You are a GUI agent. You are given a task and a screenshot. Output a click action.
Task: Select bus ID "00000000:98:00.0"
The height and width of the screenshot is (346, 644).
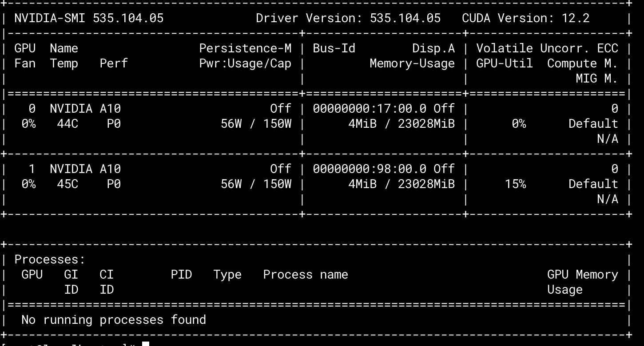pyautogui.click(x=370, y=169)
